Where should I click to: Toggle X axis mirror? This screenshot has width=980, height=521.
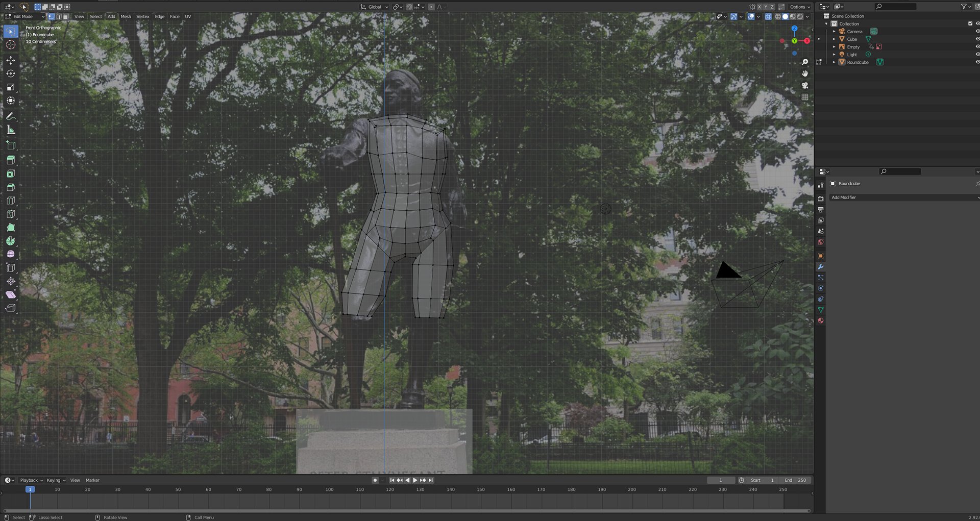coord(759,7)
